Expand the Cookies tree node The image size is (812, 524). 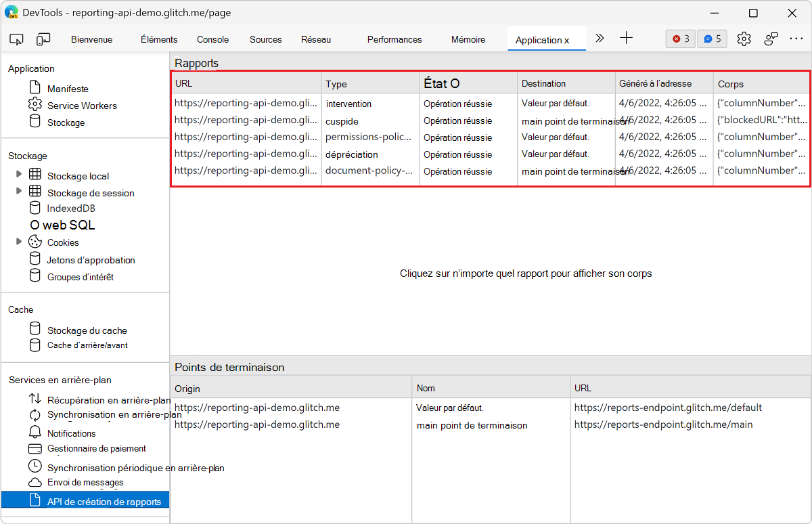(19, 241)
